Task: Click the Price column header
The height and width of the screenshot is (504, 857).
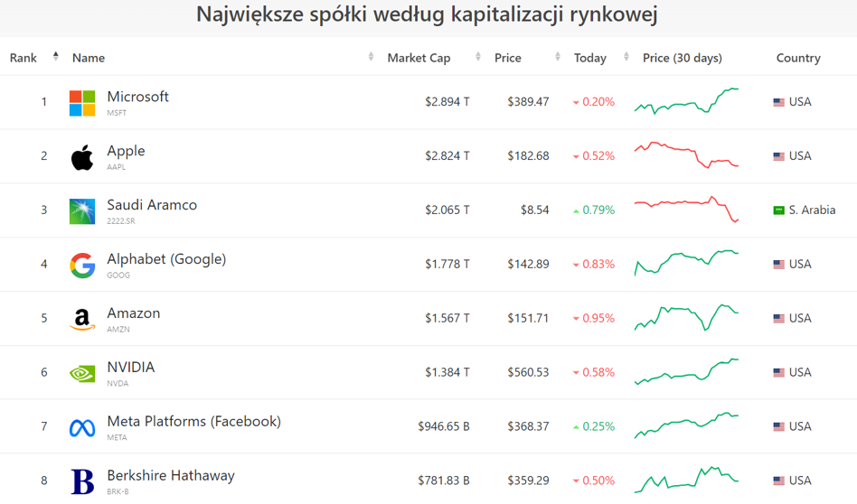Action: [x=508, y=58]
